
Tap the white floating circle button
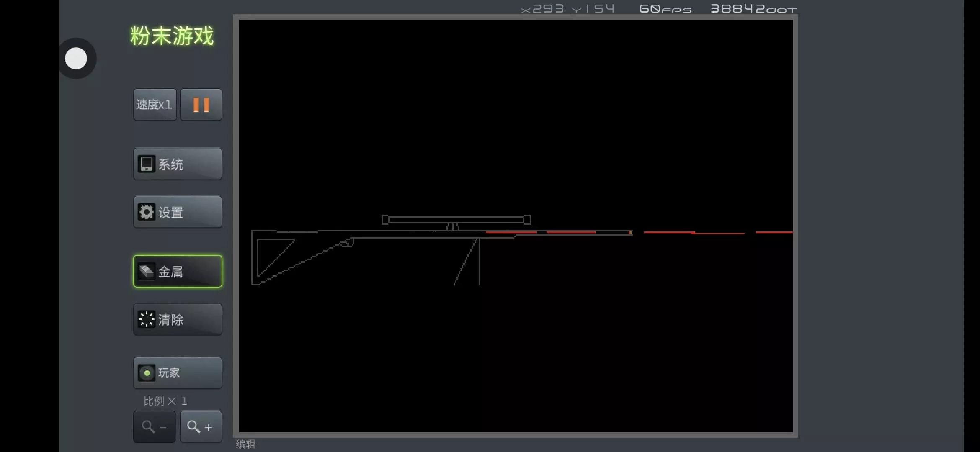[76, 59]
